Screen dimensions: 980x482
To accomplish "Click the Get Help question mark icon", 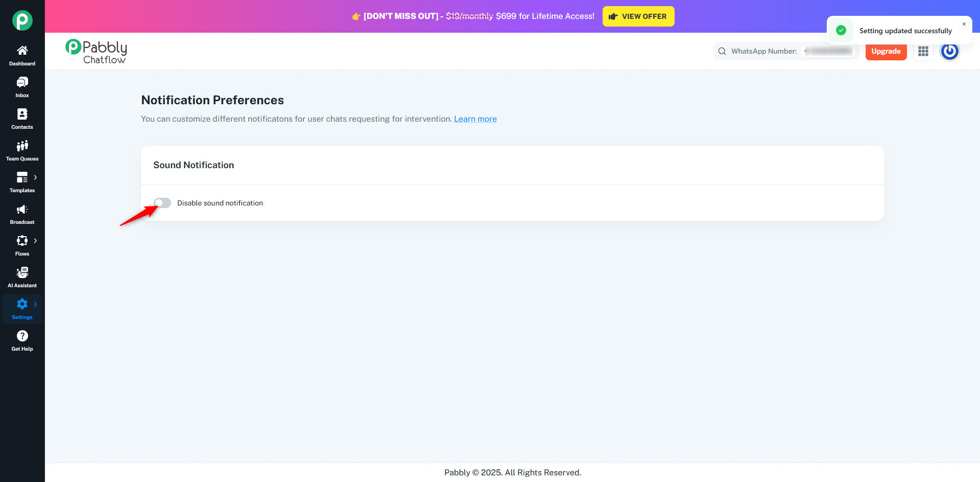I will [x=22, y=336].
